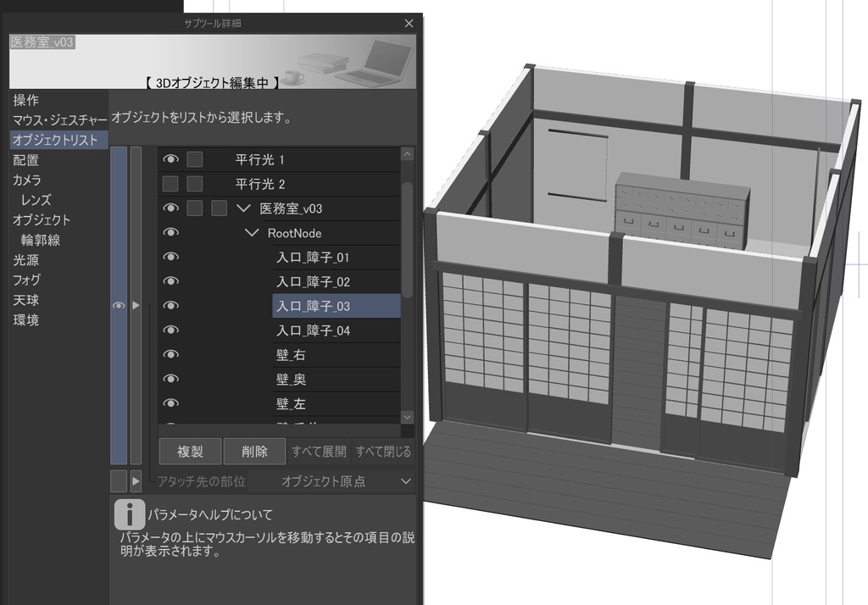
Task: Hide 平行光 1 with its eye icon
Action: [x=170, y=158]
